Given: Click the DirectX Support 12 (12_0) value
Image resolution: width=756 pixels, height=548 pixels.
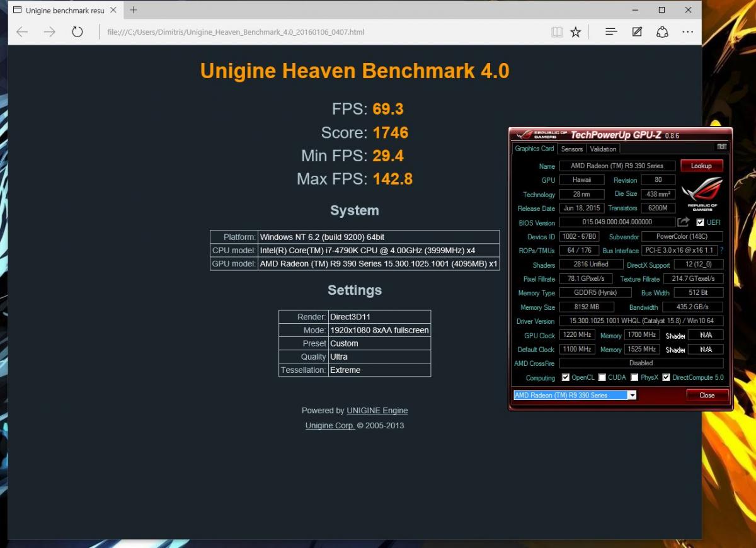Looking at the screenshot, I should tap(699, 265).
